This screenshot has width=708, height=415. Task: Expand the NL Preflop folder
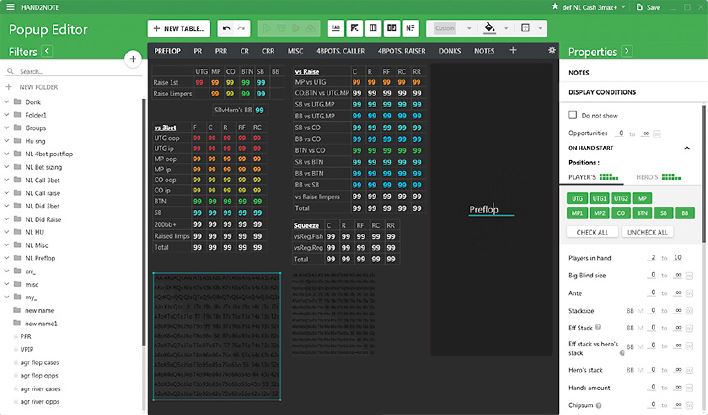8,258
